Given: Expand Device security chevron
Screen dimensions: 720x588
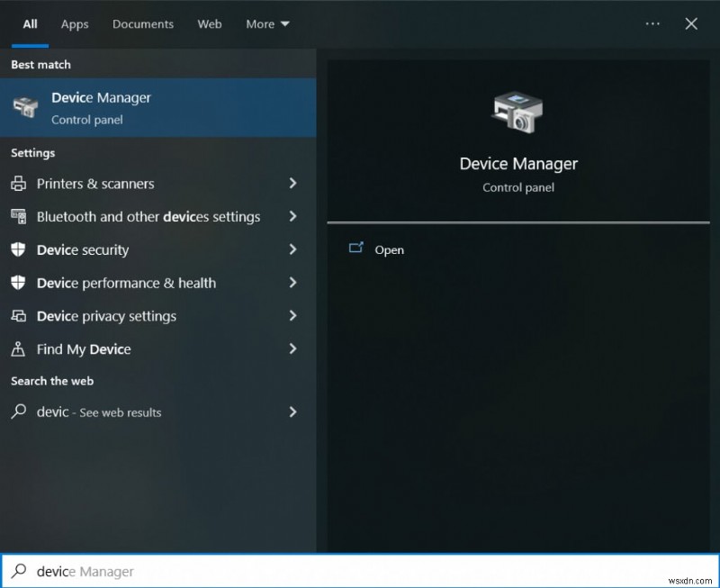Looking at the screenshot, I should pos(293,249).
